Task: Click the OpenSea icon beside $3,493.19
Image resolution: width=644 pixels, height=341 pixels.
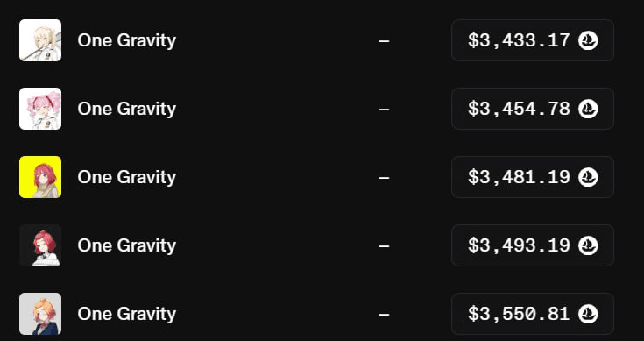Action: 588,245
